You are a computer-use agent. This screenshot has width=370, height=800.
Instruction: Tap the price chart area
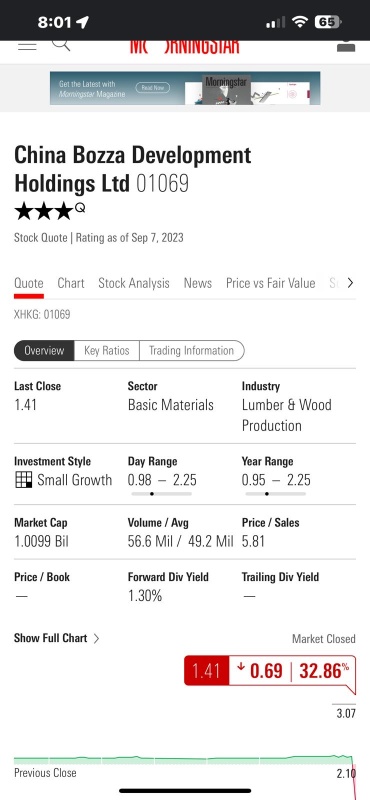pyautogui.click(x=185, y=760)
